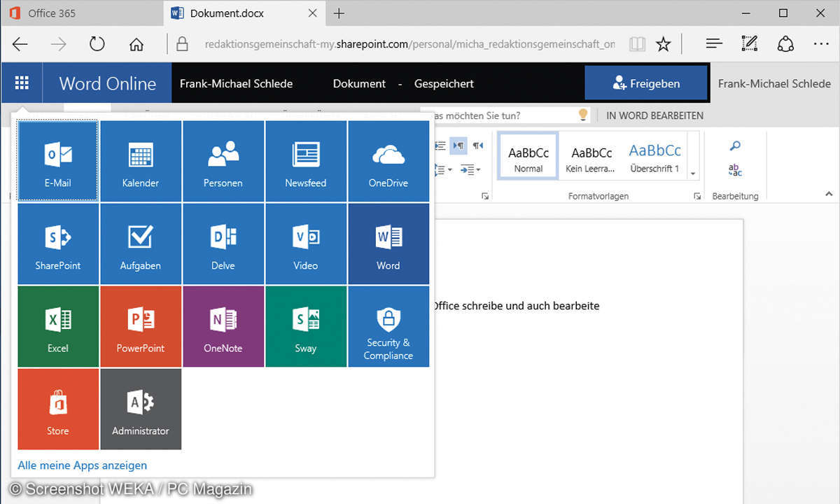Click IN WORD BEARBEITEN

(654, 115)
